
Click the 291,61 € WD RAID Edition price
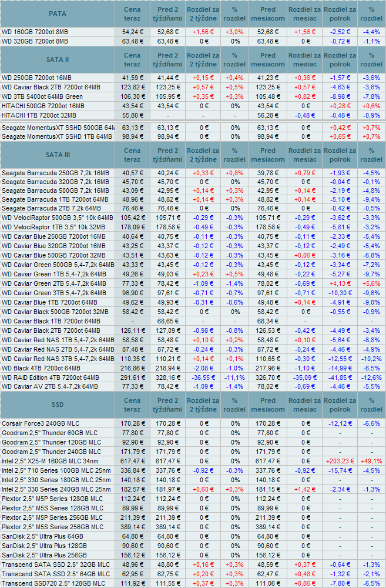132,377
